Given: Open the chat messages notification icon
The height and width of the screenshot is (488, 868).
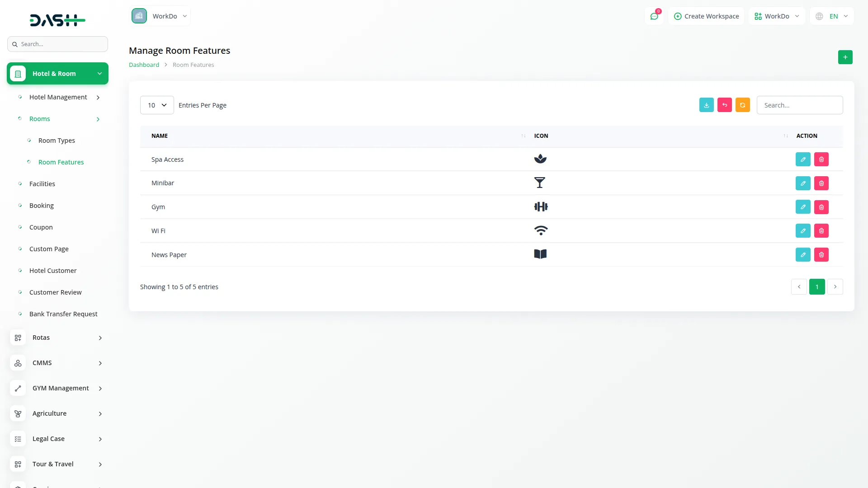Looking at the screenshot, I should tap(654, 16).
